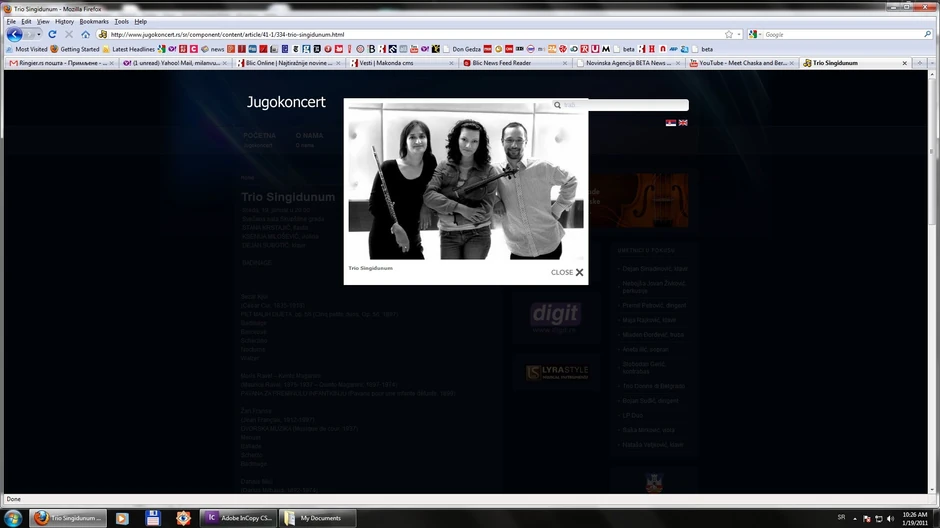940x528 pixels.
Task: Open Adobe InCopy from the taskbar
Action: (x=237, y=518)
